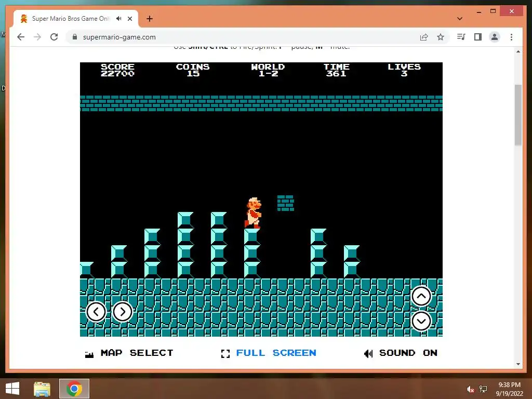Viewport: 532px width, 399px height.
Task: Open the Windows Start menu
Action: 12,389
